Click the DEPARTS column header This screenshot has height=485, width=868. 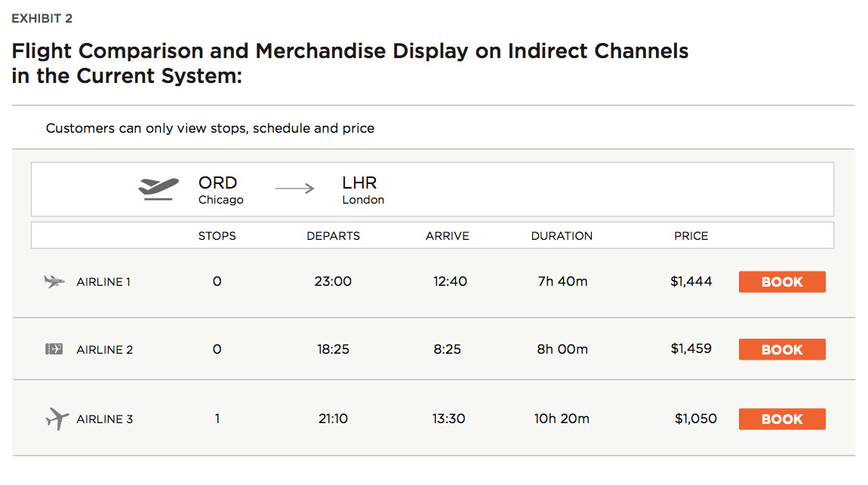(x=334, y=236)
